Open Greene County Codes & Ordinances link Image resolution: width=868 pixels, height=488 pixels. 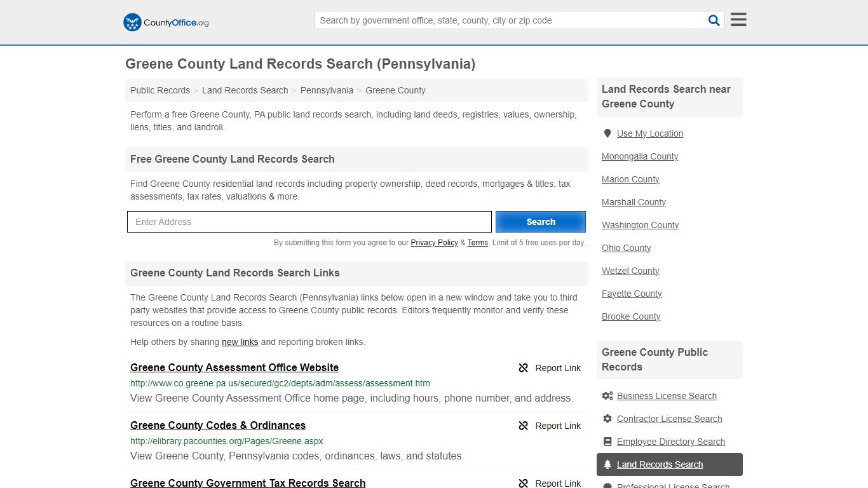[x=218, y=425]
